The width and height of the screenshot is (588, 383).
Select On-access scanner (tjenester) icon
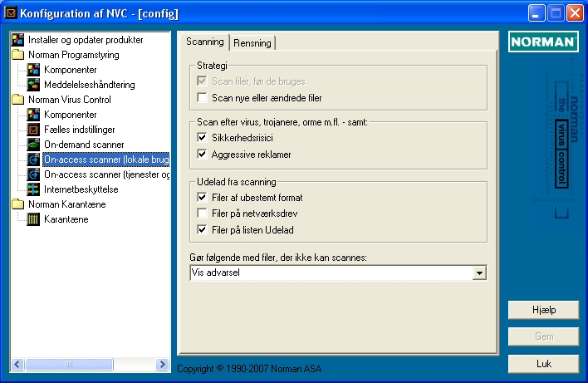pyautogui.click(x=33, y=174)
